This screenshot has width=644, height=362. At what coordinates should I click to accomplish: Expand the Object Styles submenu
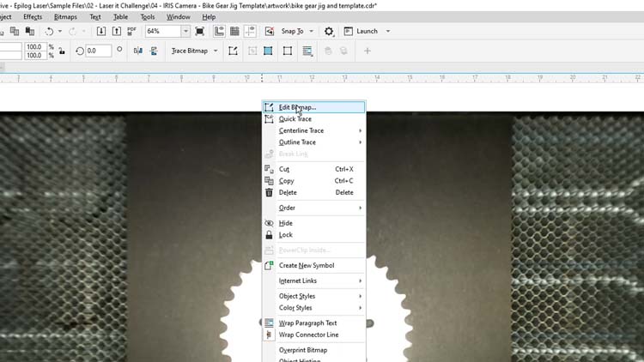[x=313, y=296]
